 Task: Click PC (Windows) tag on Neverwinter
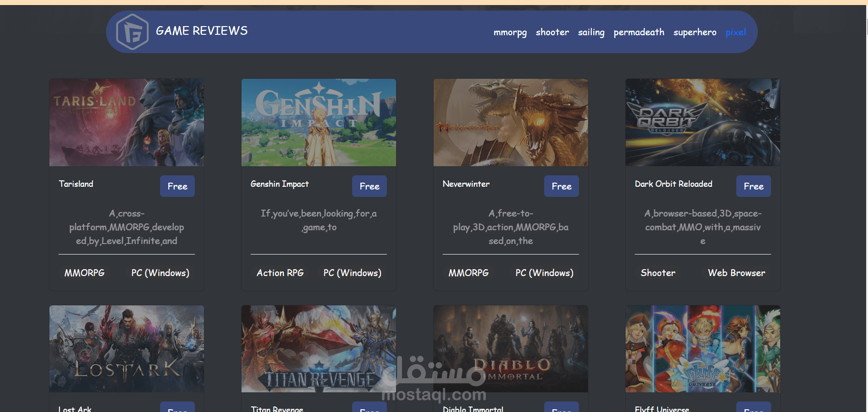click(545, 273)
